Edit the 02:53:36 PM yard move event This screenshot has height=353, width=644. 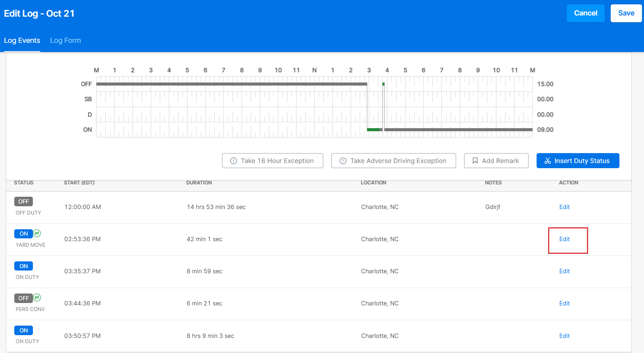point(564,239)
